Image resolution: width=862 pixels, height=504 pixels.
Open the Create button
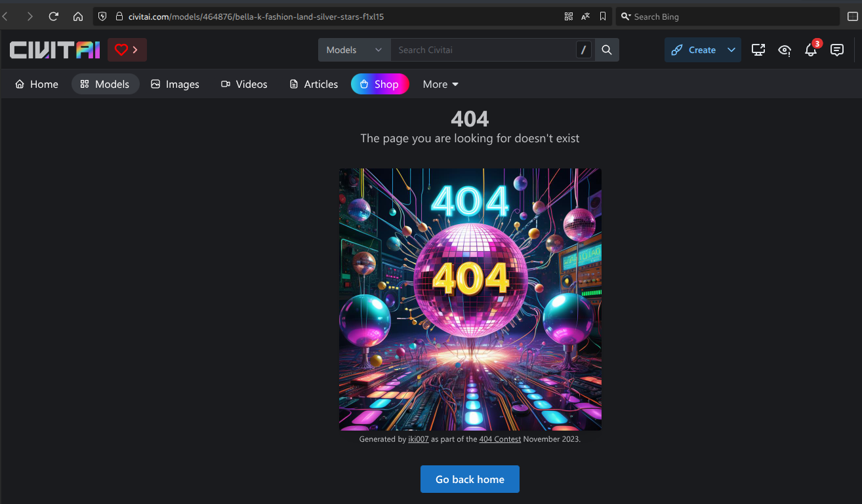pyautogui.click(x=693, y=50)
